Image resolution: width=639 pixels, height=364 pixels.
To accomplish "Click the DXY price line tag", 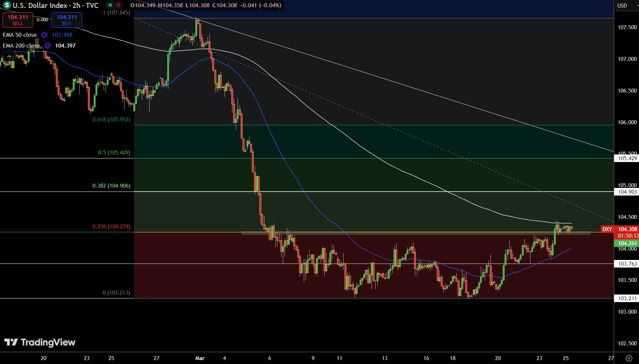I will point(607,229).
